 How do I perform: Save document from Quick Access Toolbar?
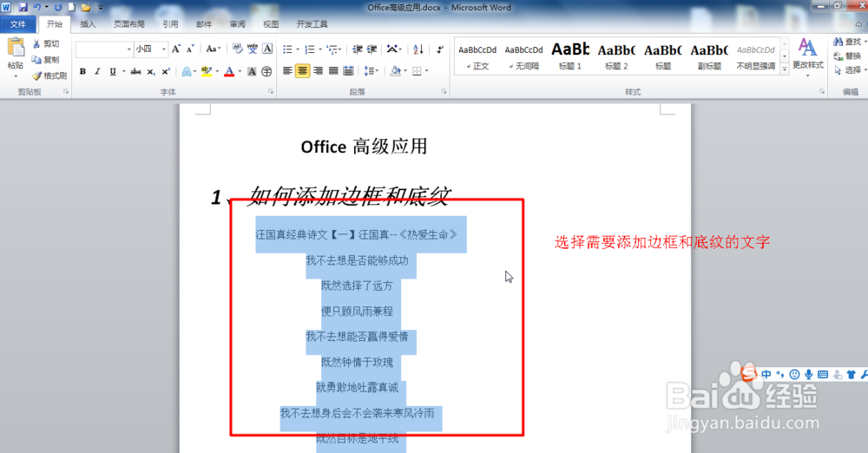23,7
